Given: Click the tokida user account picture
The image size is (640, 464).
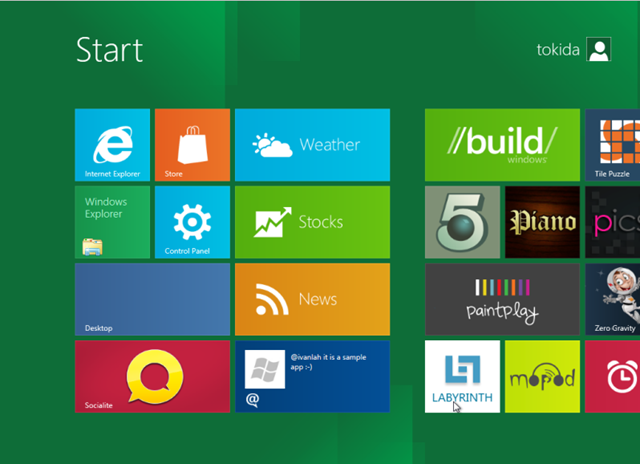Looking at the screenshot, I should point(599,50).
